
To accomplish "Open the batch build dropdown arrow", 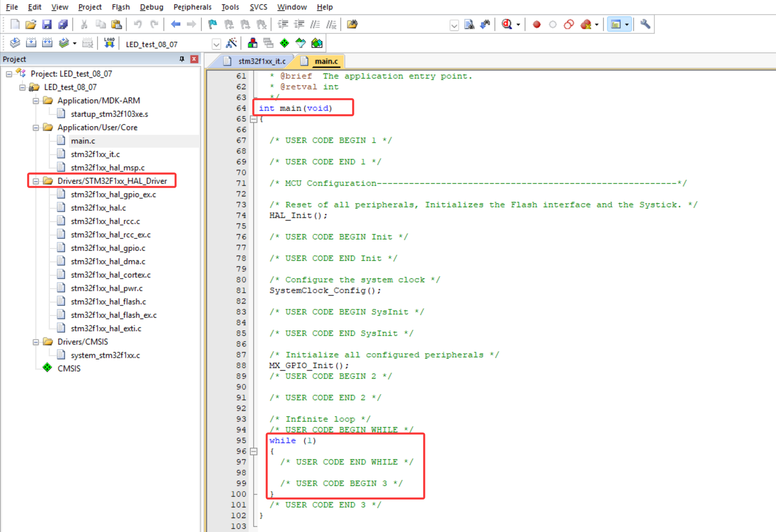I will coord(75,43).
